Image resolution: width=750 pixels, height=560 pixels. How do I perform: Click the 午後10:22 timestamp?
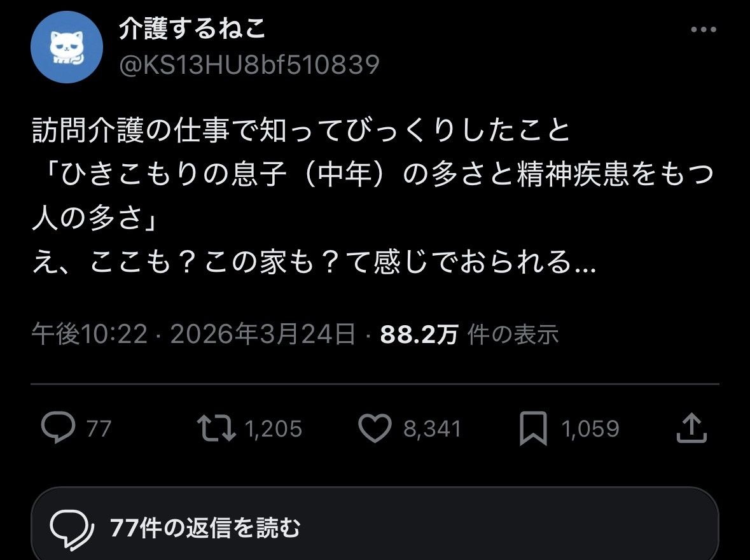point(90,334)
